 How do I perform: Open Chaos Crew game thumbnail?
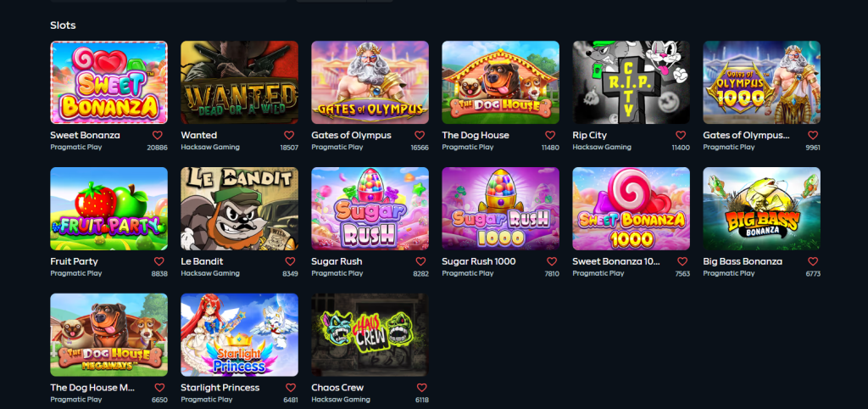[370, 334]
